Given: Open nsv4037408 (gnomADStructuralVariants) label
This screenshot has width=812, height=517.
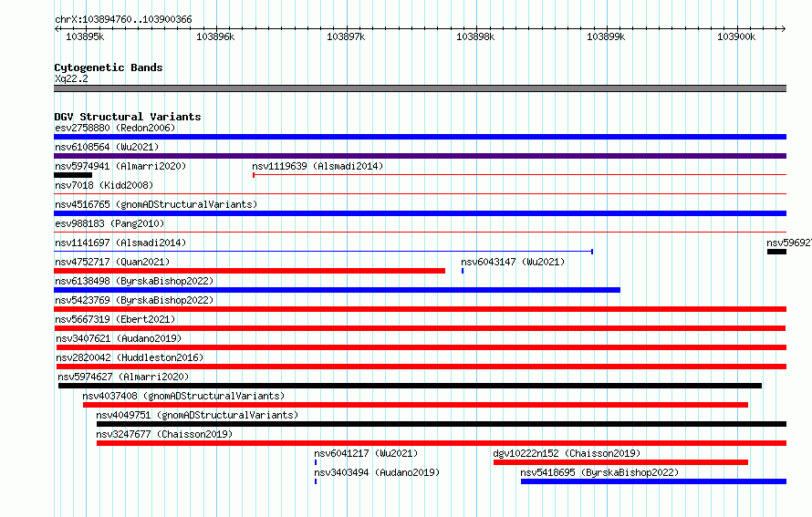Looking at the screenshot, I should pyautogui.click(x=183, y=396).
